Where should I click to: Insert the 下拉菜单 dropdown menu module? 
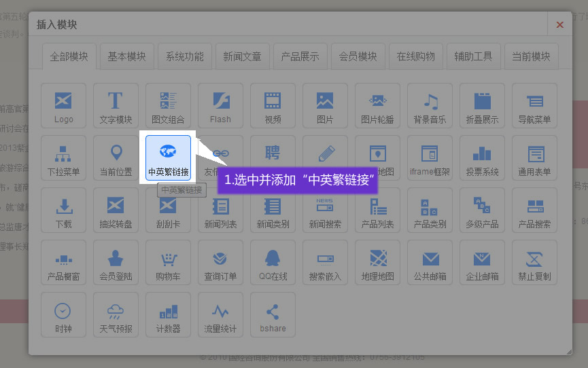[63, 158]
